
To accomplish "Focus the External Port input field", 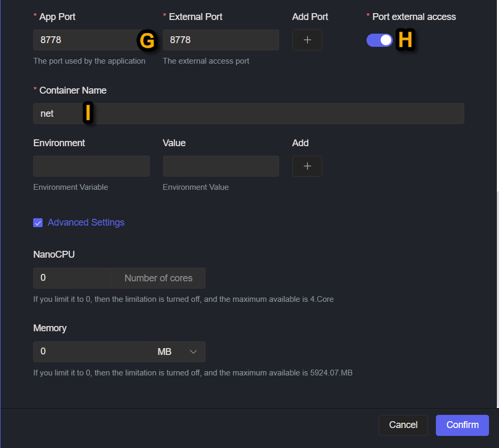I will coord(221,40).
